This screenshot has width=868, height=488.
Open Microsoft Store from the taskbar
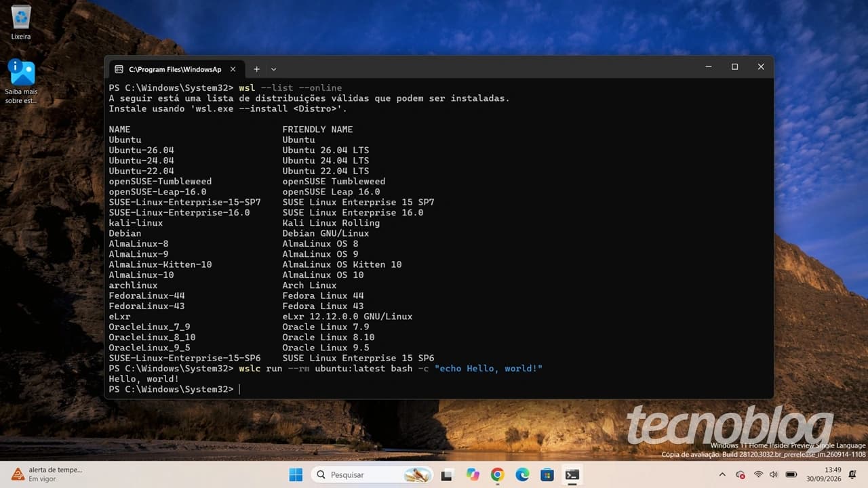pos(547,474)
